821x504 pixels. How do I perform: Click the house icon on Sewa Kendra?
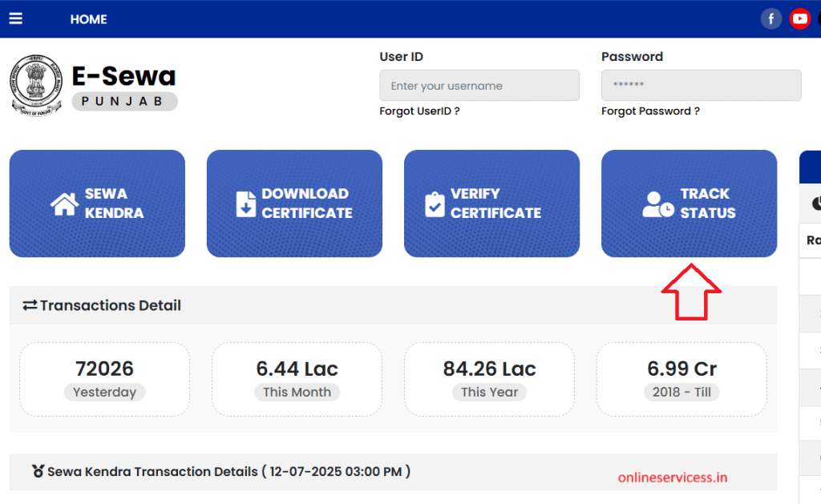click(64, 204)
